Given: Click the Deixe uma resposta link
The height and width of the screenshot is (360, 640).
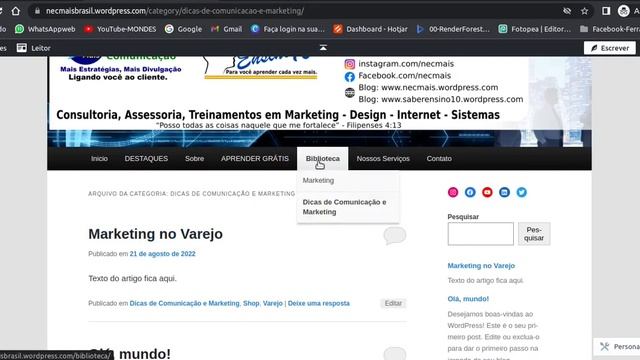Looking at the screenshot, I should (319, 303).
